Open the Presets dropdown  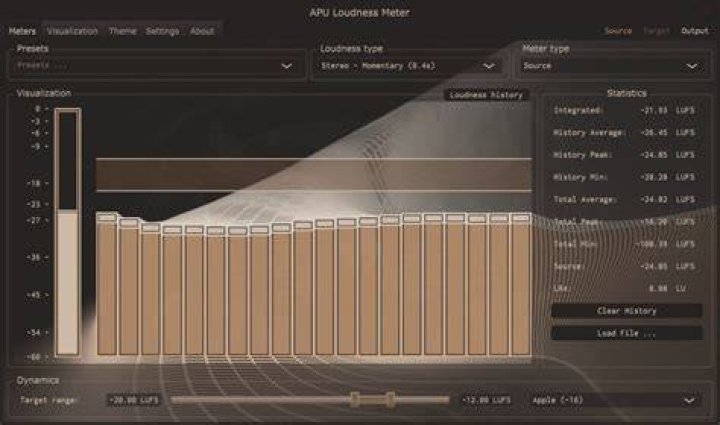[x=156, y=66]
